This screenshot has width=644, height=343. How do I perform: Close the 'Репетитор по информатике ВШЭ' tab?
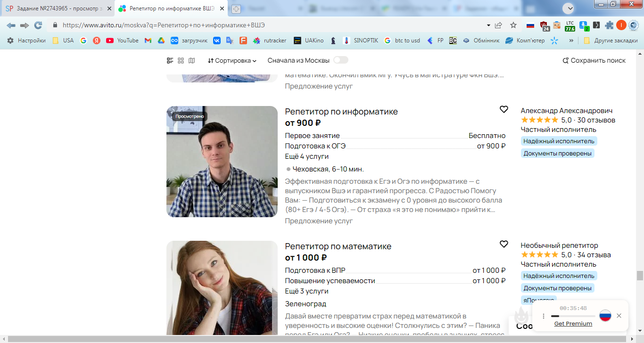(222, 8)
